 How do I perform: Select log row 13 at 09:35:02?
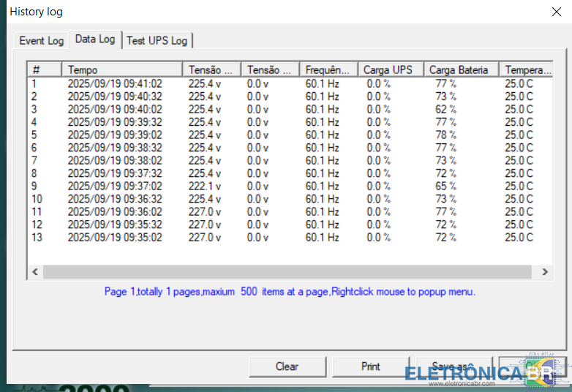(x=114, y=237)
